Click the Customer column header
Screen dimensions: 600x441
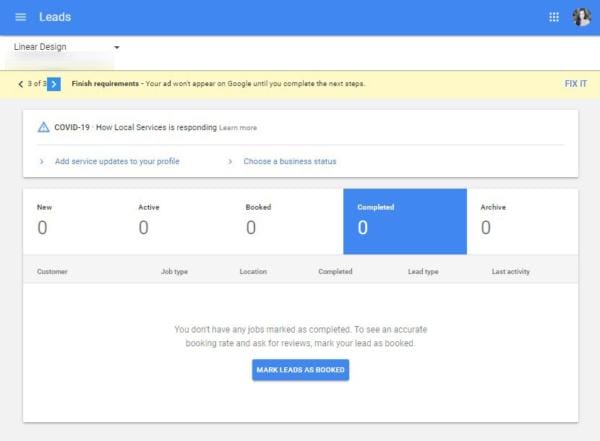52,271
